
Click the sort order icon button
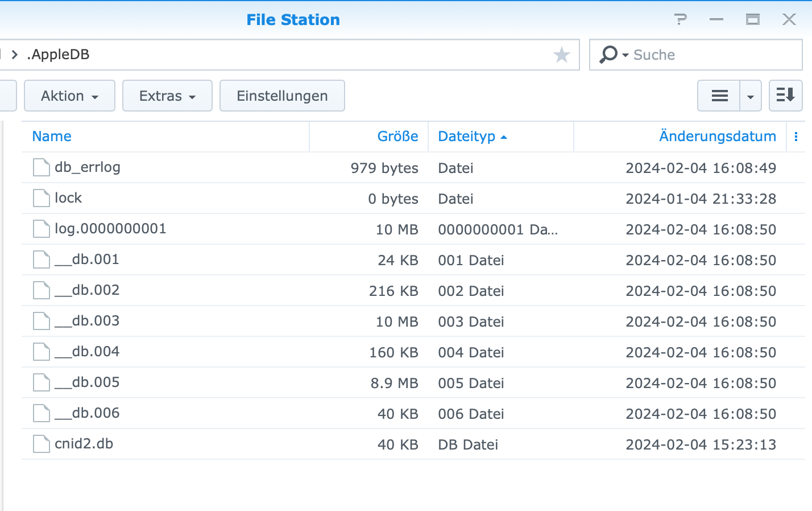pyautogui.click(x=785, y=96)
